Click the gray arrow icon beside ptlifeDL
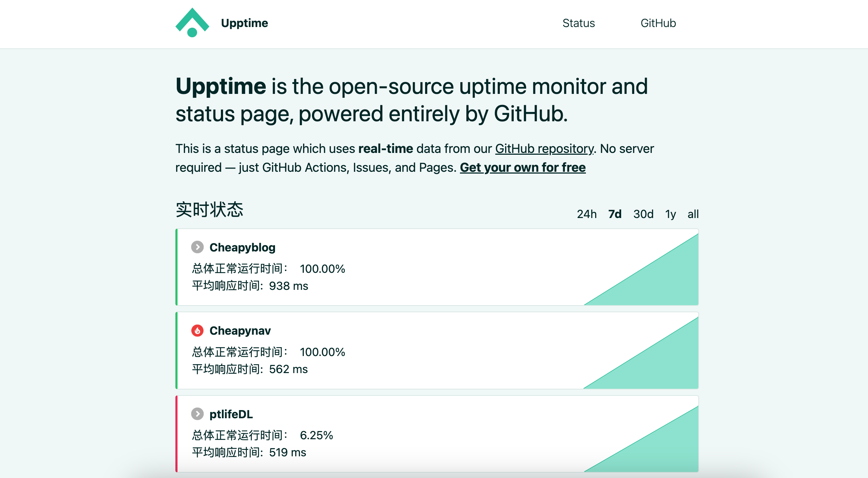The height and width of the screenshot is (478, 868). (x=197, y=414)
